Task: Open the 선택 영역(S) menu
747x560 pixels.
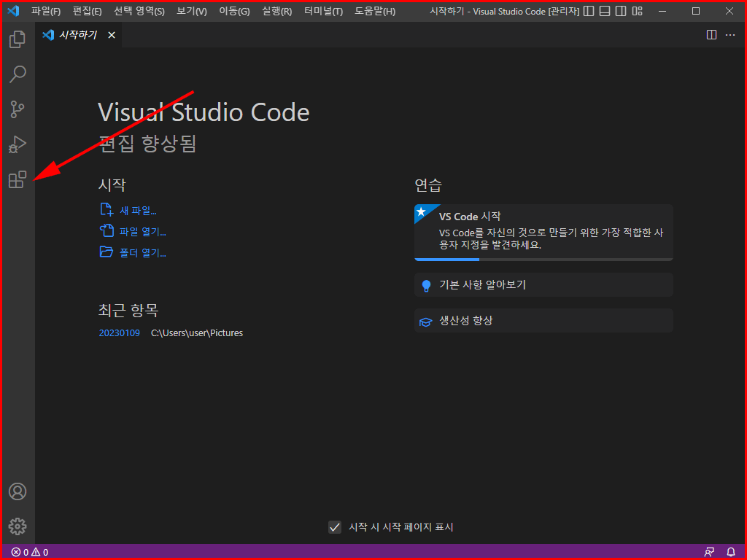Action: click(x=139, y=11)
